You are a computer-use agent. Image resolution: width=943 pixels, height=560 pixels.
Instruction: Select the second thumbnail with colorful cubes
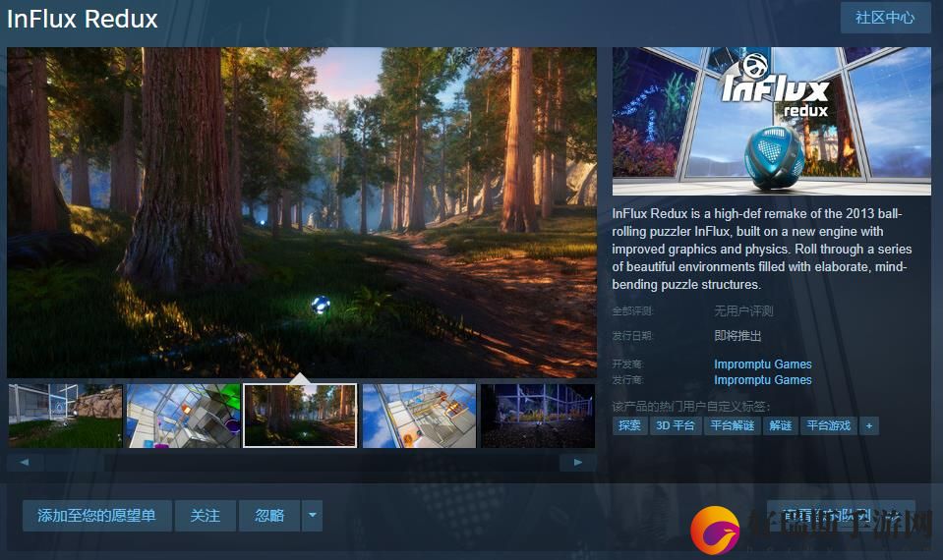pyautogui.click(x=184, y=416)
